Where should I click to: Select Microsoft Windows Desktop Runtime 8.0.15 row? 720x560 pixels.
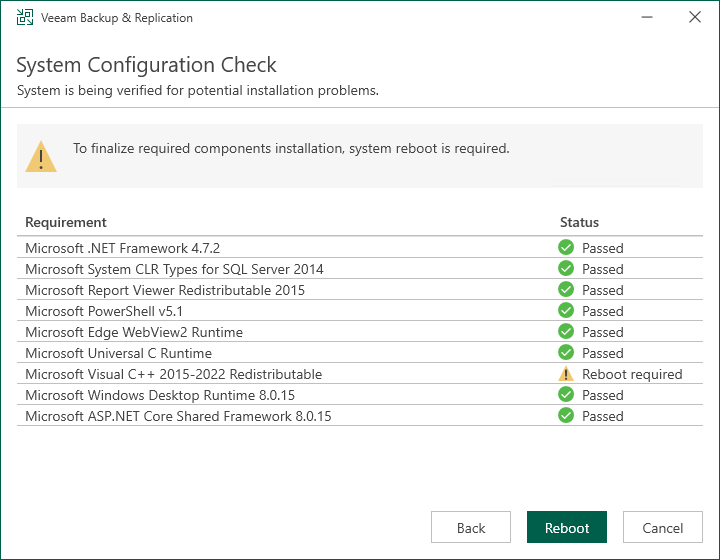pos(360,395)
